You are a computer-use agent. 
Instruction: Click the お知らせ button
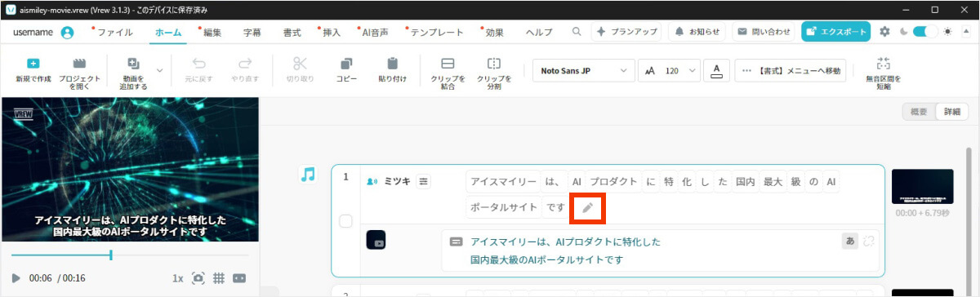pos(697,32)
